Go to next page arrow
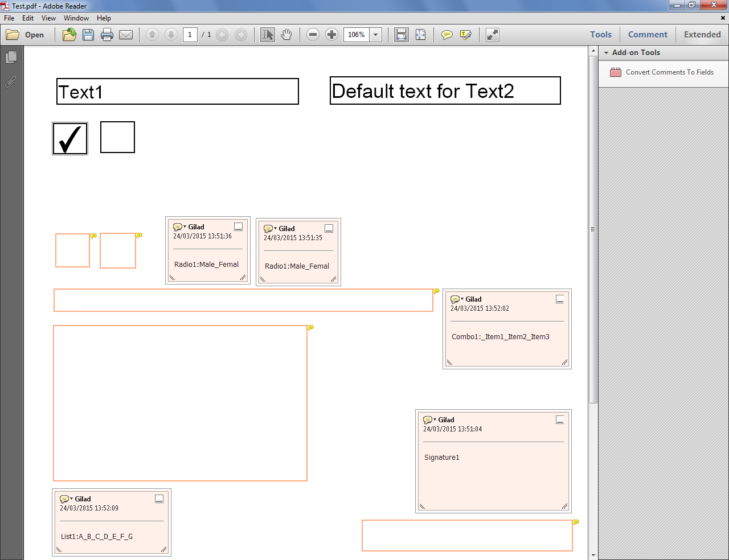Viewport: 729px width, 560px height. click(x=171, y=35)
